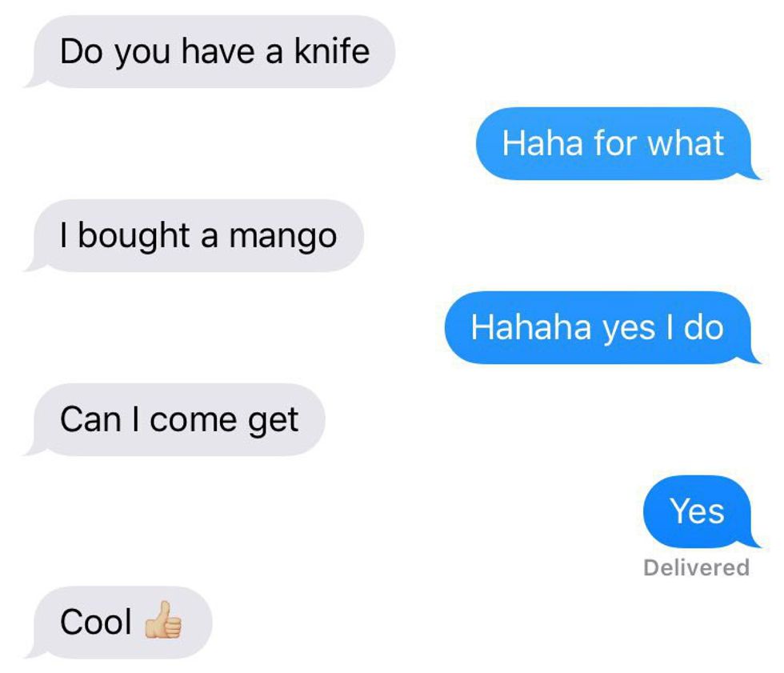The width and height of the screenshot is (784, 673).
Task: Select the "I bought a mango" message
Action: click(194, 235)
